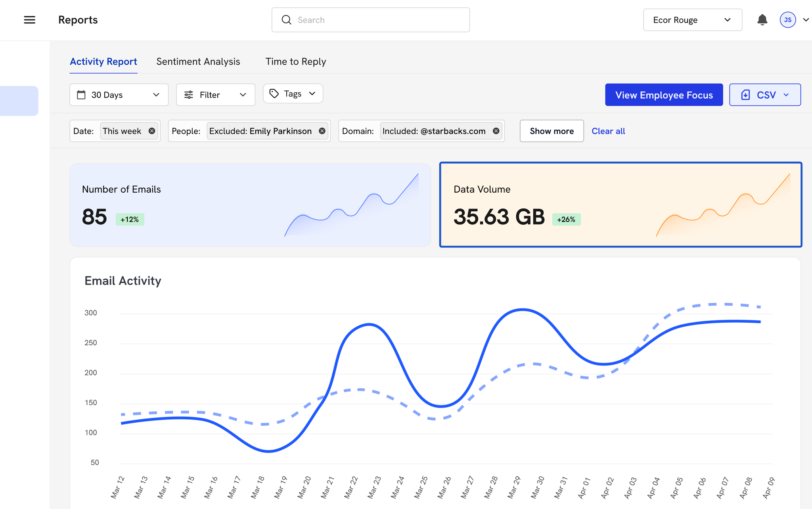Expand the Ecor Rouge workspace selector
Viewport: 812px width, 509px height.
click(692, 20)
